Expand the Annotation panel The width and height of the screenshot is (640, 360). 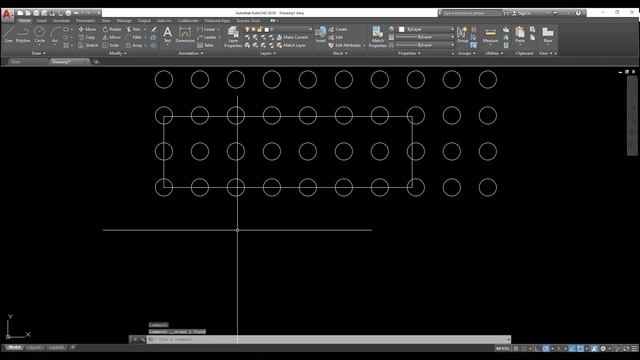point(191,53)
